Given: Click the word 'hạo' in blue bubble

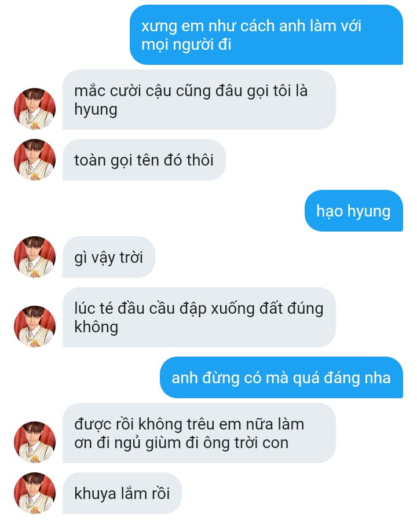Looking at the screenshot, I should pyautogui.click(x=330, y=211).
